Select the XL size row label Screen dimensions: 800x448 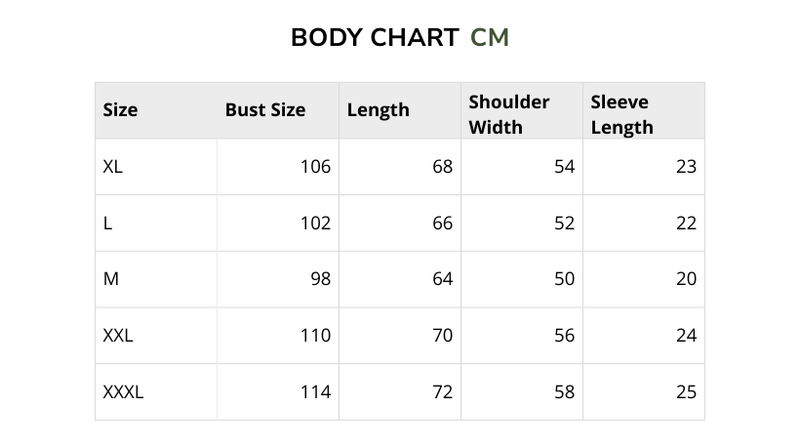[x=113, y=167]
